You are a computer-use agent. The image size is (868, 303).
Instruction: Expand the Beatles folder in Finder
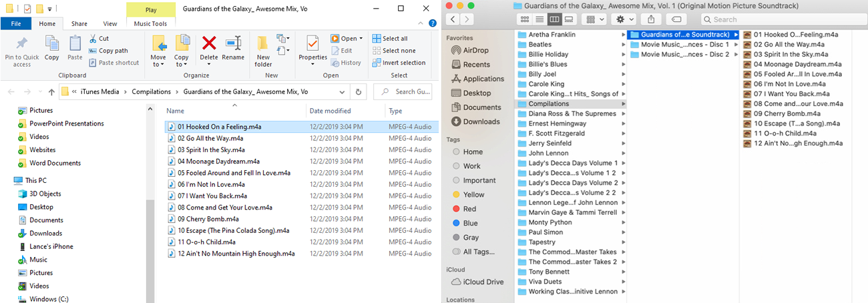623,44
